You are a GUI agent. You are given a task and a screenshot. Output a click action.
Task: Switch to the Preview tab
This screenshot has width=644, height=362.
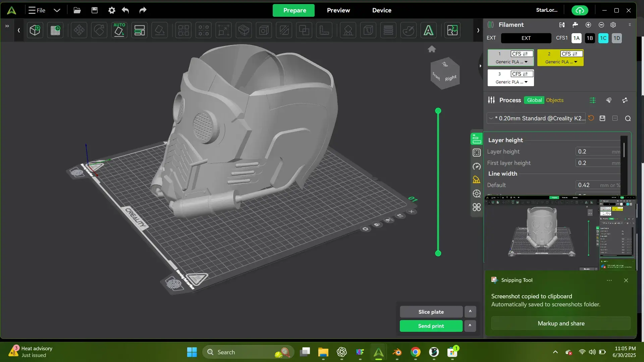click(338, 10)
